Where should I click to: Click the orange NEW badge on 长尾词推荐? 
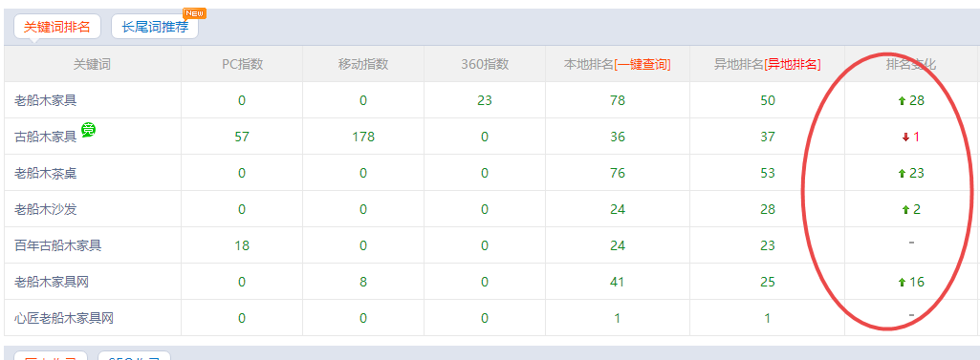coord(194,13)
